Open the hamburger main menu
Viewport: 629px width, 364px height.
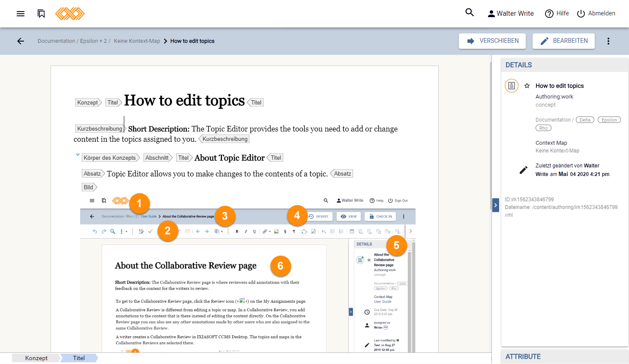[21, 14]
